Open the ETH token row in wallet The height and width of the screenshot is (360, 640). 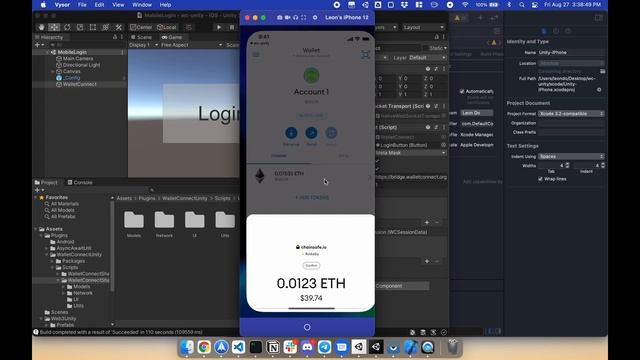click(x=311, y=176)
